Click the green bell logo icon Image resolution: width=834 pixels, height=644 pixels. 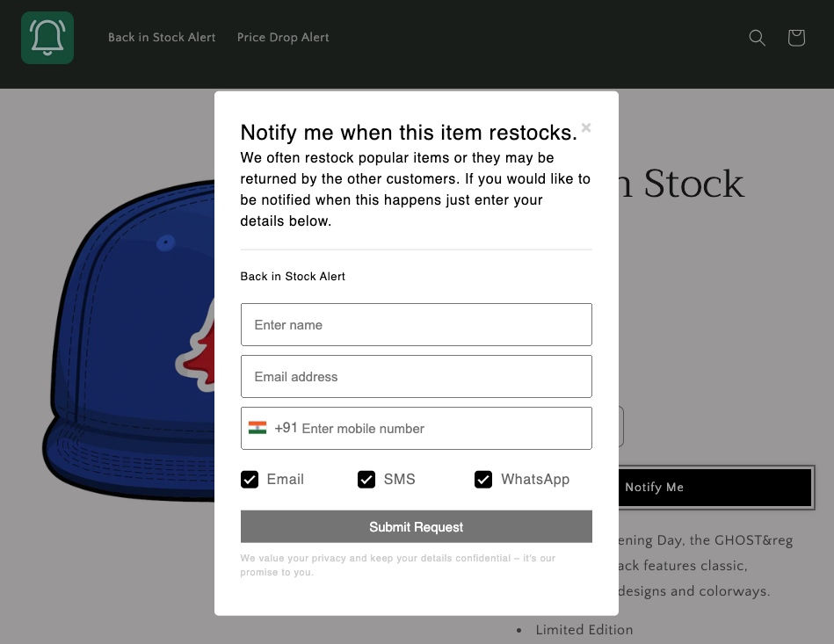click(x=47, y=38)
